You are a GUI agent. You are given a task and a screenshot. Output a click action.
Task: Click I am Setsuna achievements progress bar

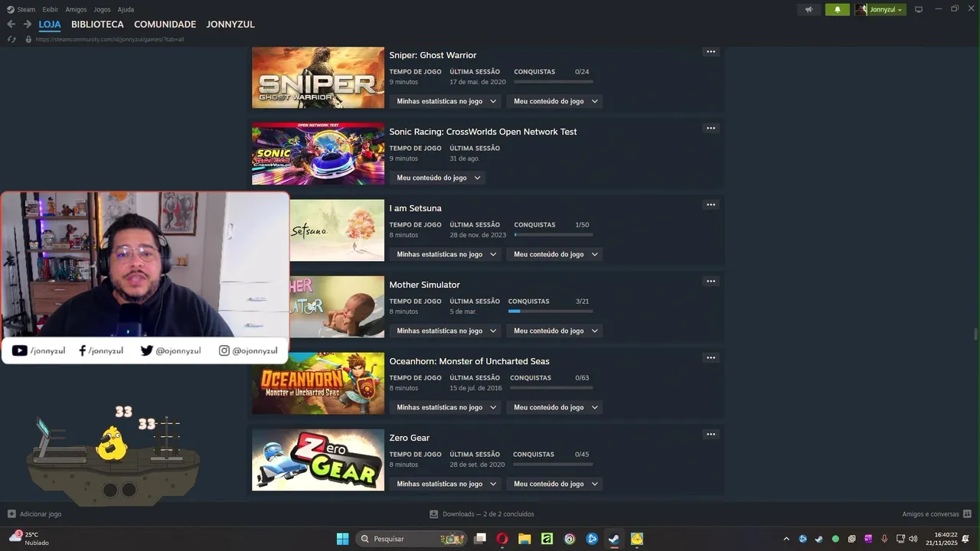tap(554, 234)
